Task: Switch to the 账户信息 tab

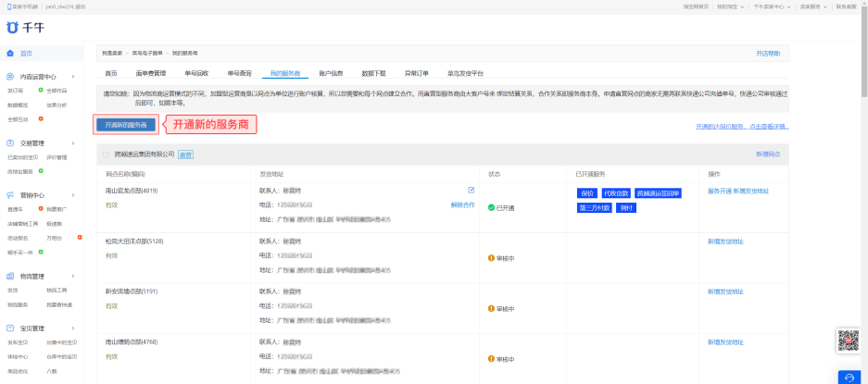Action: [x=331, y=72]
